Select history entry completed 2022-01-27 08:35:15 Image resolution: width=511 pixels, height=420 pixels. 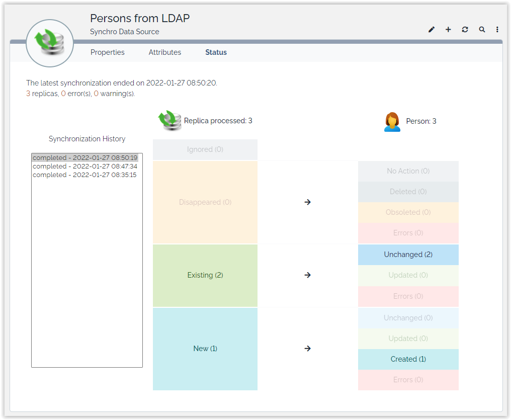coord(84,175)
